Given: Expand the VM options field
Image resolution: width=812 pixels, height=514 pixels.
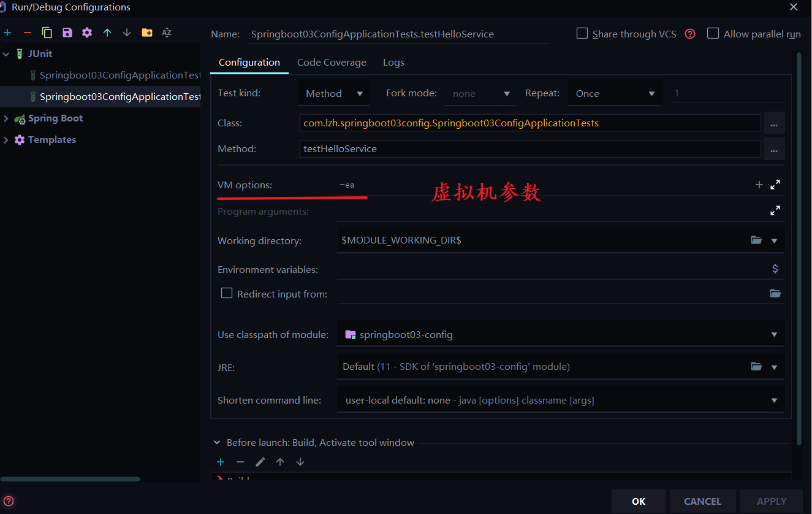Looking at the screenshot, I should pos(775,185).
